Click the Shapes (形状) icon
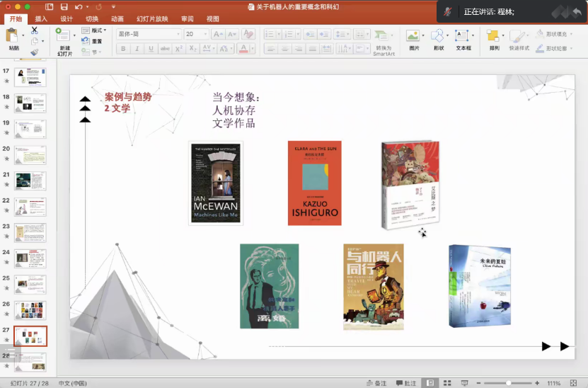 click(438, 35)
